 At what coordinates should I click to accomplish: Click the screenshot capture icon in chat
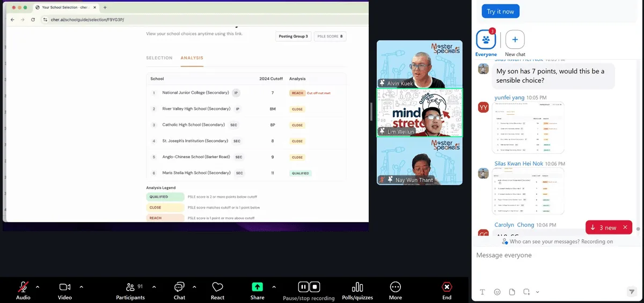tap(527, 292)
